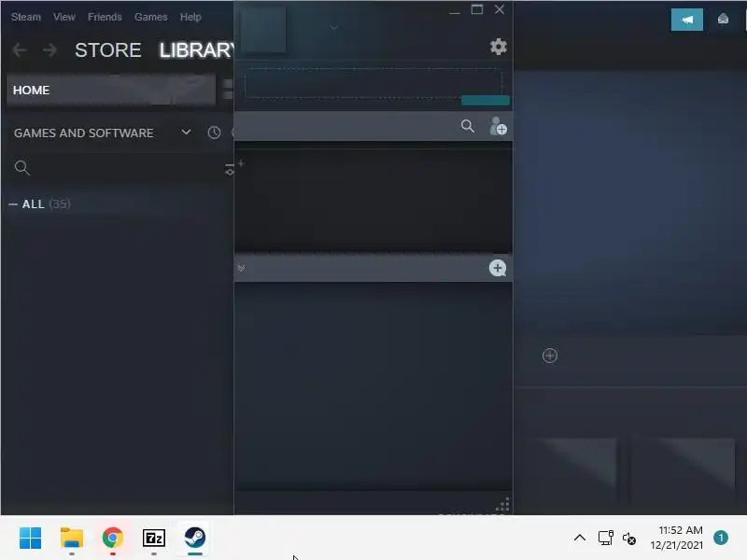Click the back navigation arrow
The image size is (747, 560).
point(20,49)
